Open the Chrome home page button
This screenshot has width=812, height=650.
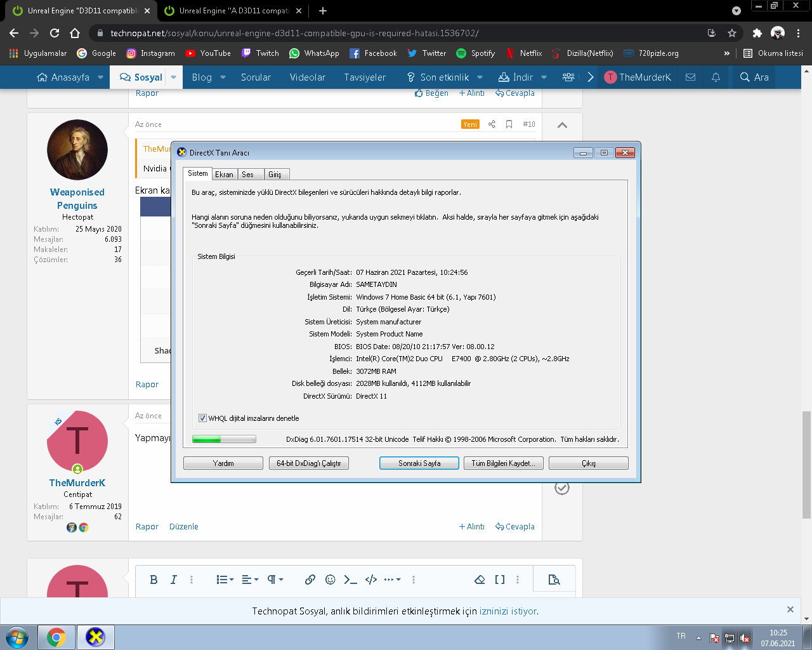coord(75,33)
